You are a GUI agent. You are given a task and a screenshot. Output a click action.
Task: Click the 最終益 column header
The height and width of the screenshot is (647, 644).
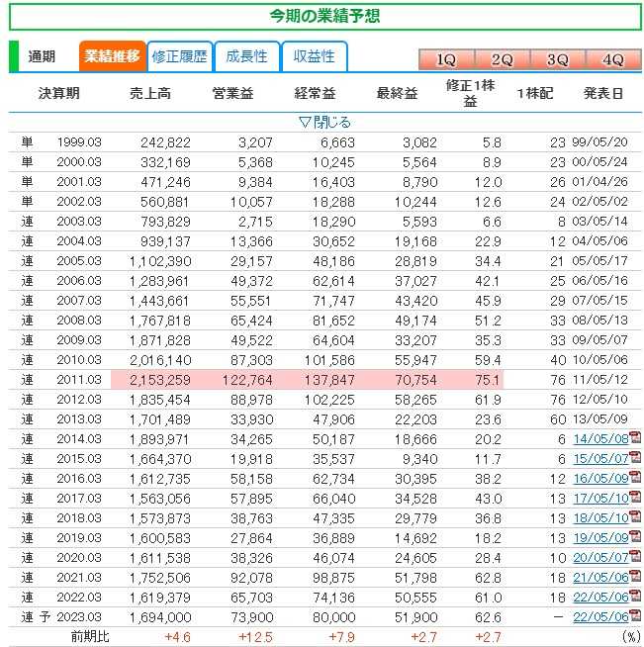coord(397,94)
